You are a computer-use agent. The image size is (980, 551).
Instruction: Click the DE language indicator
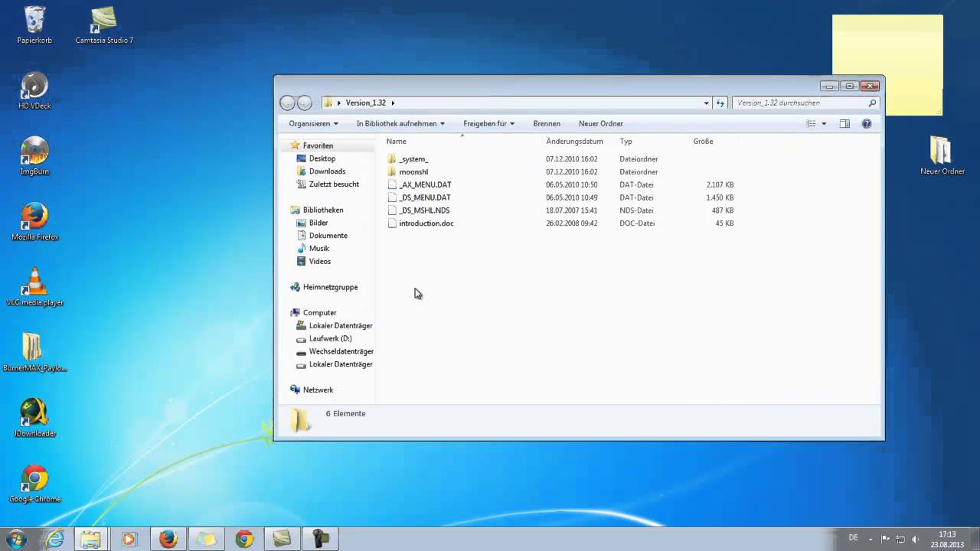854,538
